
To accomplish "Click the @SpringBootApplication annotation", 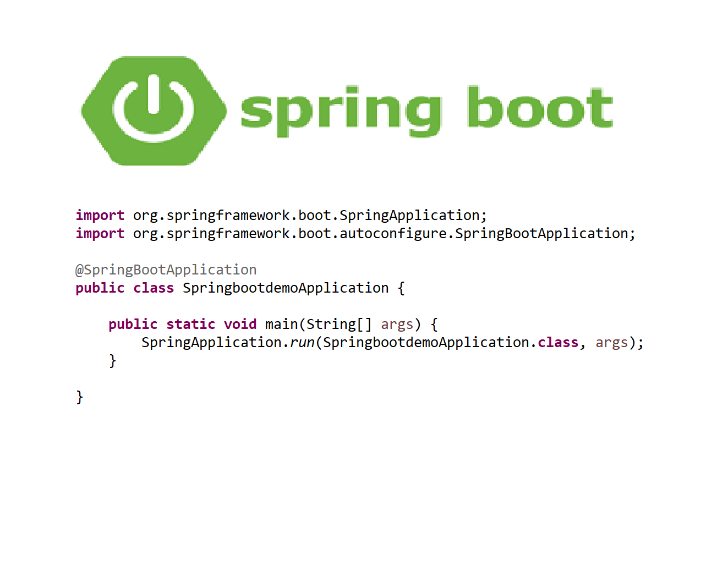I will pyautogui.click(x=166, y=270).
